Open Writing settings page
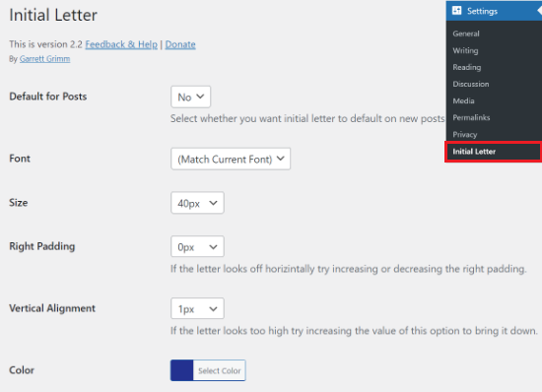This screenshot has height=392, width=542. [x=465, y=50]
